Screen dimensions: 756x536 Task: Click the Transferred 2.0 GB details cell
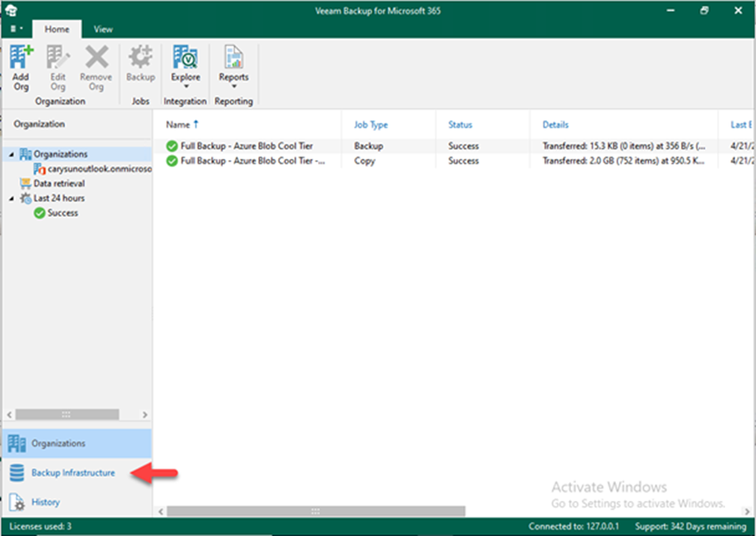coord(624,161)
